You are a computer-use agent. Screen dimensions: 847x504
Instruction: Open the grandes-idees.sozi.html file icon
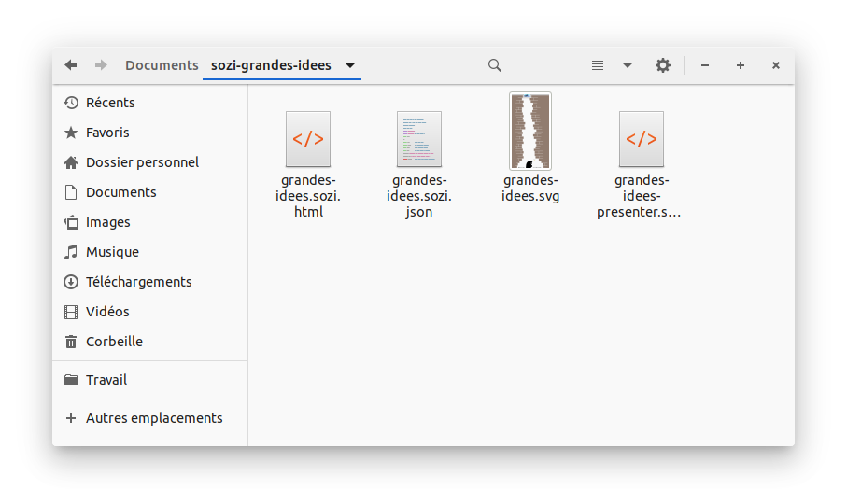point(308,139)
